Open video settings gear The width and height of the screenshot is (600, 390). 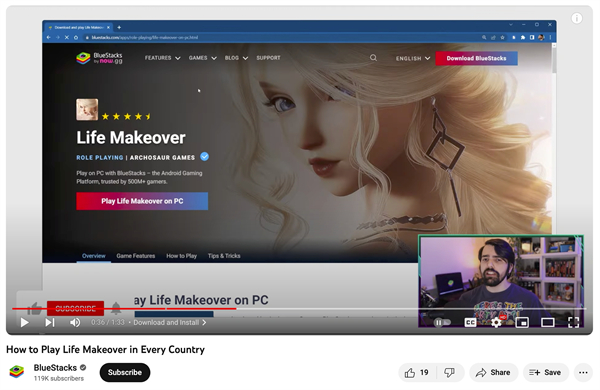pos(496,323)
